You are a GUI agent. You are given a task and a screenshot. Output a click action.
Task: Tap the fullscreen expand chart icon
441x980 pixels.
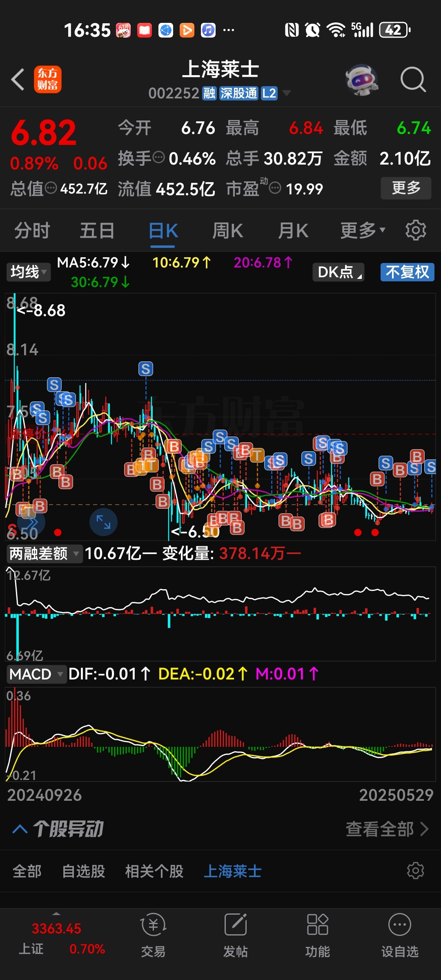click(103, 522)
